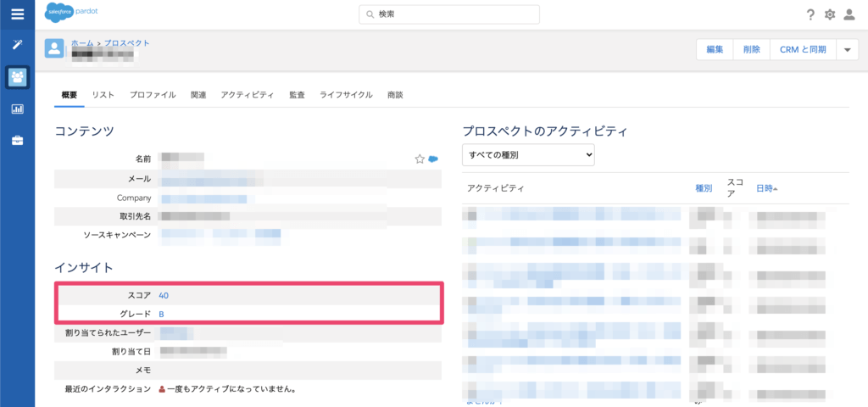Open the すべての種別 activity type dropdown

[528, 155]
